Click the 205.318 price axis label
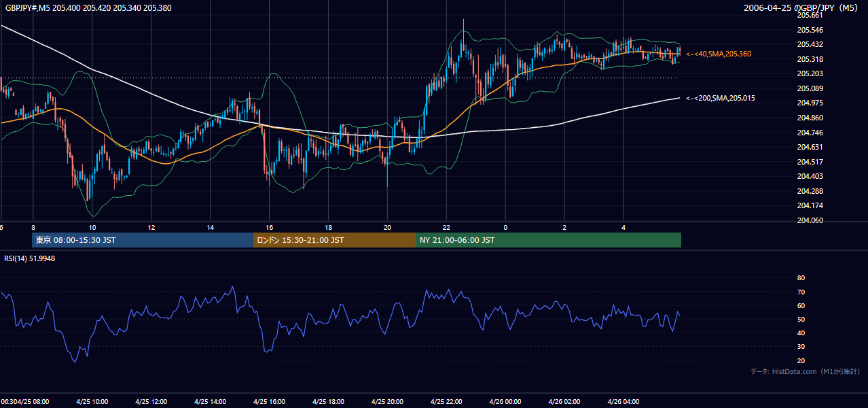This screenshot has width=868, height=408. 810,59
